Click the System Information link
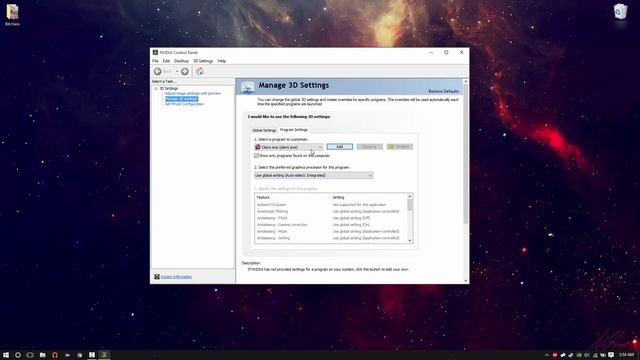Viewport: 640px width, 360px height. 176,277
